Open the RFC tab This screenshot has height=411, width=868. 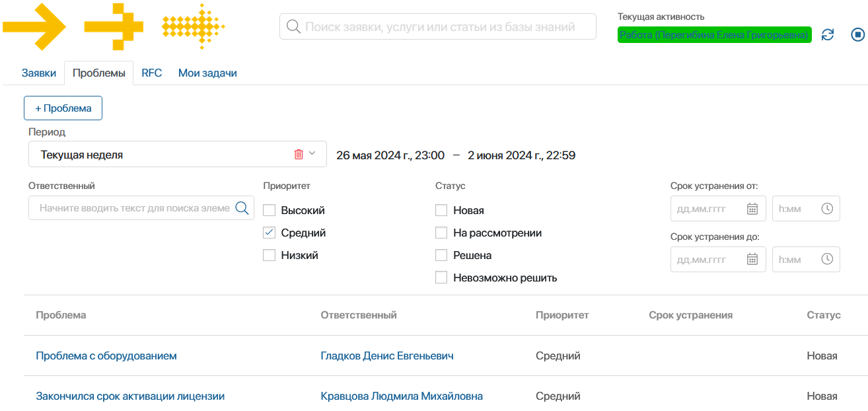click(151, 73)
